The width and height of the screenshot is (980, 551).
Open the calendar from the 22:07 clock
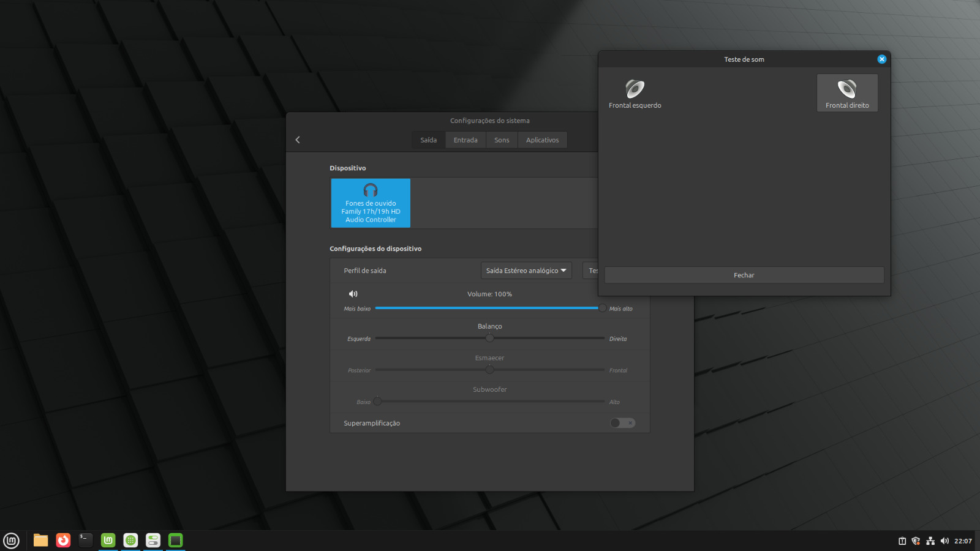963,541
